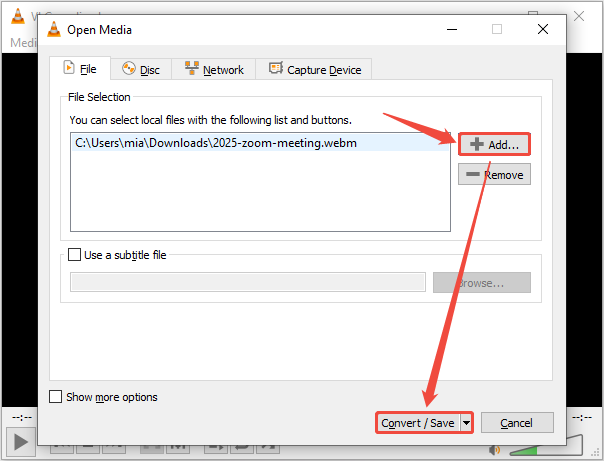Click the elapsed time label left of the VLC seek bar

pyautogui.click(x=22, y=417)
